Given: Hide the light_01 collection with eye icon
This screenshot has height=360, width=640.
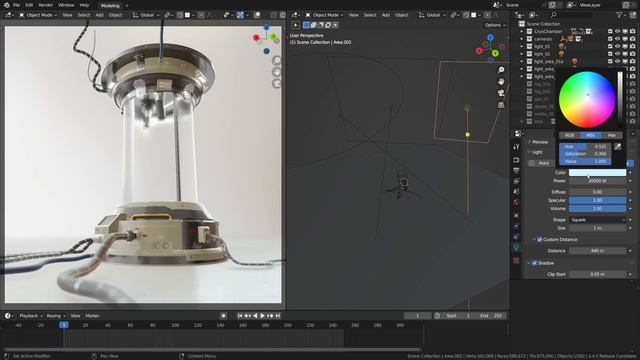Looking at the screenshot, I should tap(618, 46).
